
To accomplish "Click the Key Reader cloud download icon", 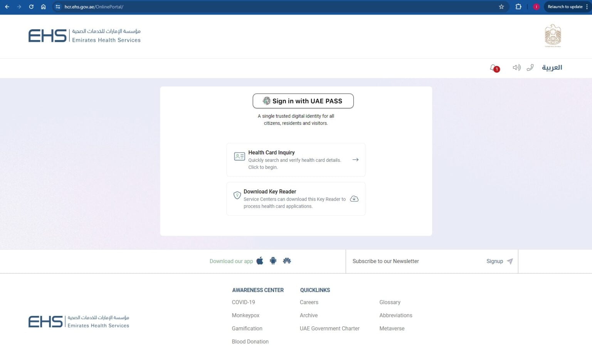I will point(354,199).
